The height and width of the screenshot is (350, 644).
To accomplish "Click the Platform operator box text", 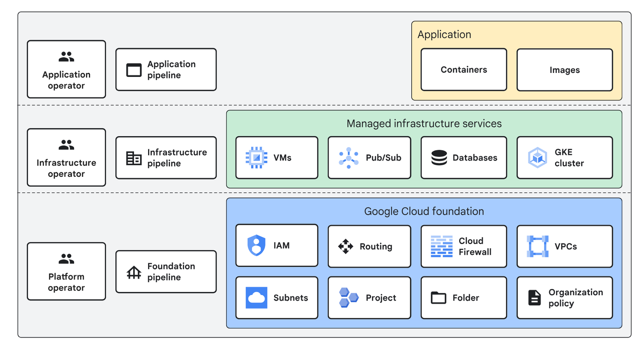I will 66,282.
